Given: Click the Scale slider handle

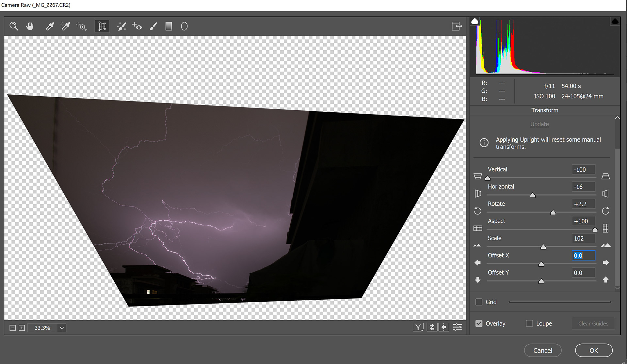Looking at the screenshot, I should (543, 247).
